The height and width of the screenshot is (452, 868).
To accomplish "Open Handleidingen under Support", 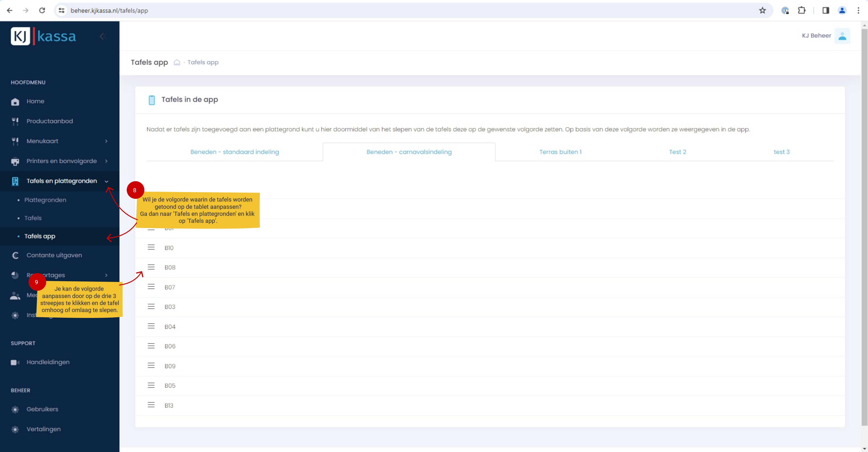I will click(48, 362).
